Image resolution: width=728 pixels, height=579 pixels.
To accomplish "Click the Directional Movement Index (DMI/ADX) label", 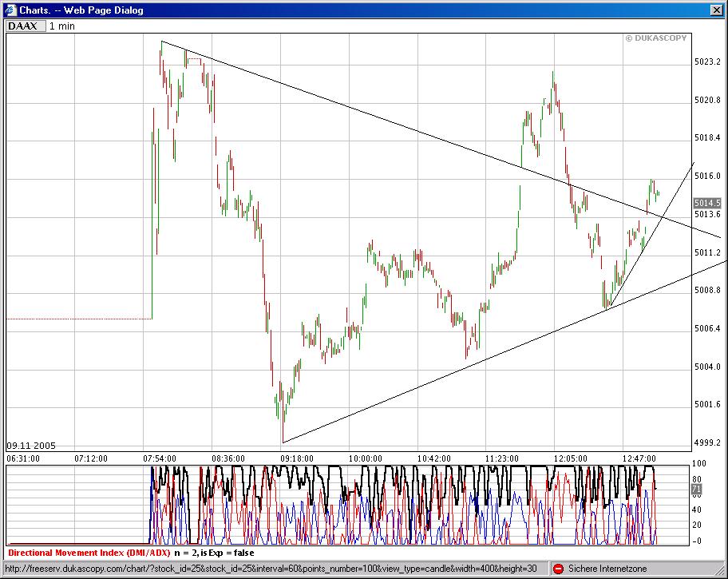I will (x=89, y=553).
